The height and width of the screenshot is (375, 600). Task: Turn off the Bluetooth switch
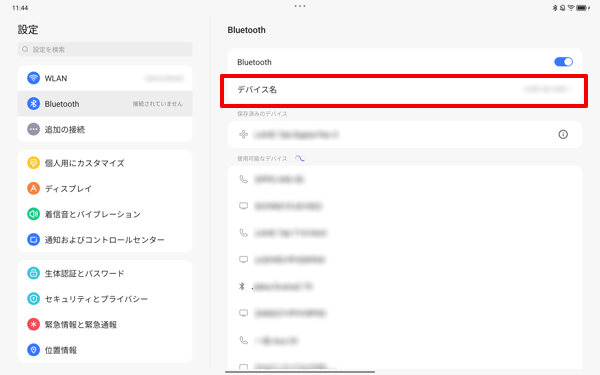(x=563, y=62)
